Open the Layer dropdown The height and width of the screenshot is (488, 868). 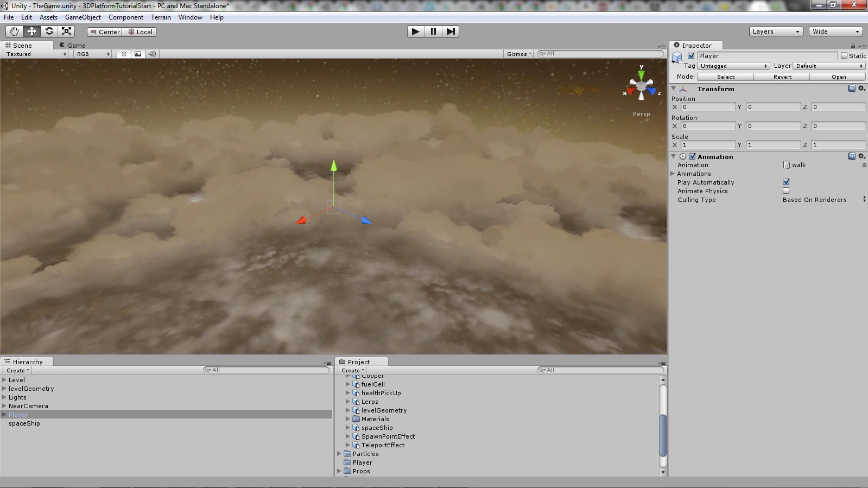pos(829,66)
